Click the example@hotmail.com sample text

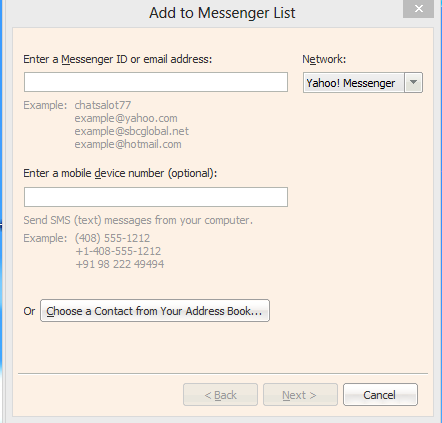tap(128, 144)
